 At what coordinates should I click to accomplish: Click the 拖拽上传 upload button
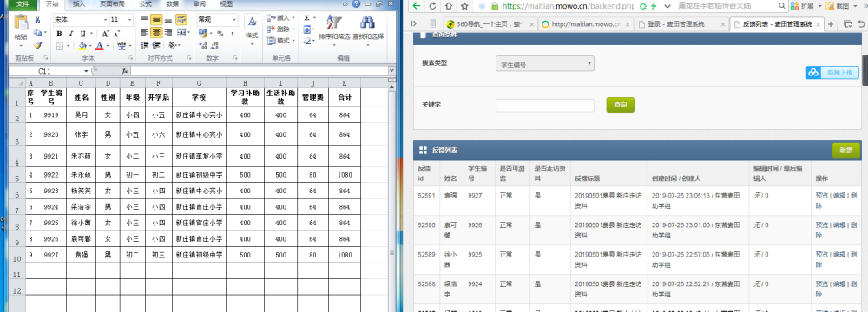[x=832, y=73]
